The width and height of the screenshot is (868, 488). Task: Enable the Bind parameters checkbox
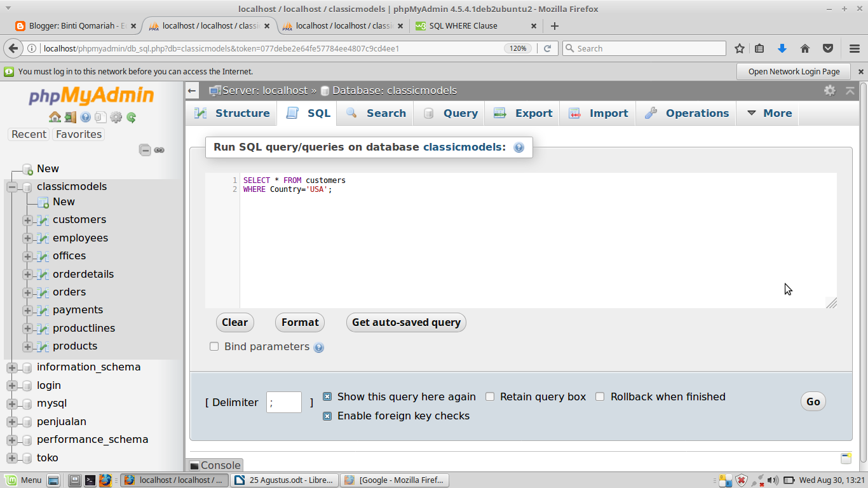[214, 346]
